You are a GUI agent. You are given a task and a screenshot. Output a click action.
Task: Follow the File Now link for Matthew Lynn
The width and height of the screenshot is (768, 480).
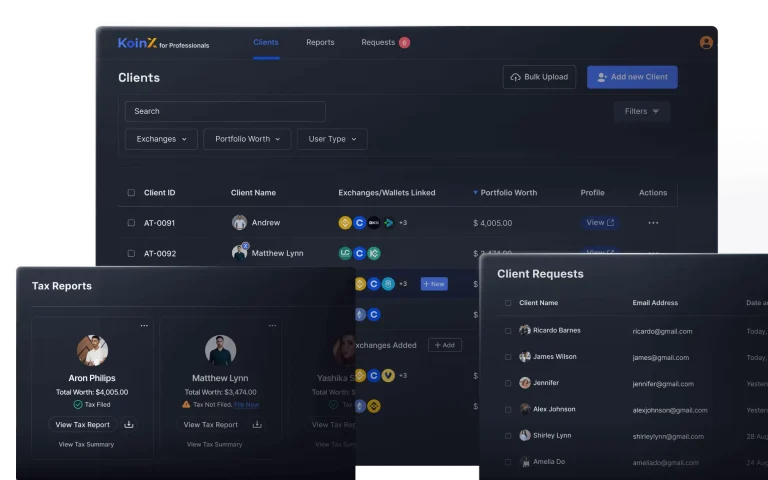pos(247,405)
